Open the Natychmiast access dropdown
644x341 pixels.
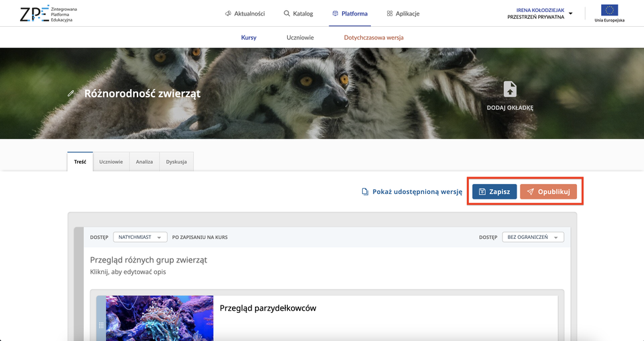tap(140, 237)
